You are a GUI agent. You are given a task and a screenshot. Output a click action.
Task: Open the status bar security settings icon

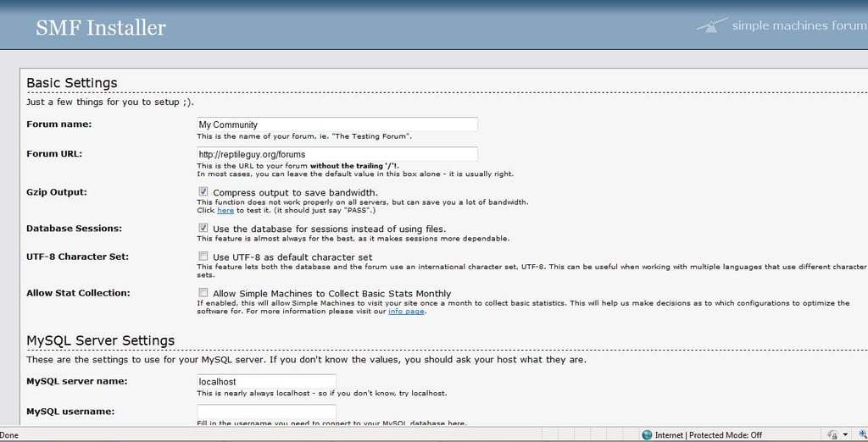point(832,435)
